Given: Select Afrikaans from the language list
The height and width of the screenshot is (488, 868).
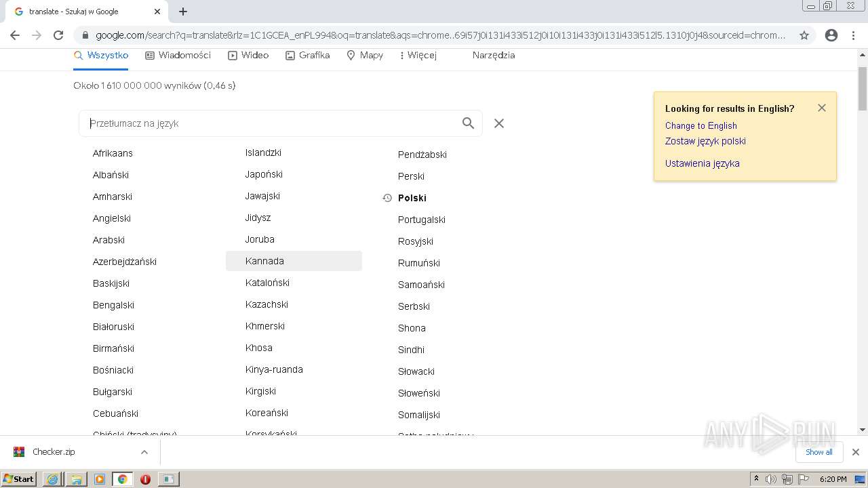Looking at the screenshot, I should (113, 153).
